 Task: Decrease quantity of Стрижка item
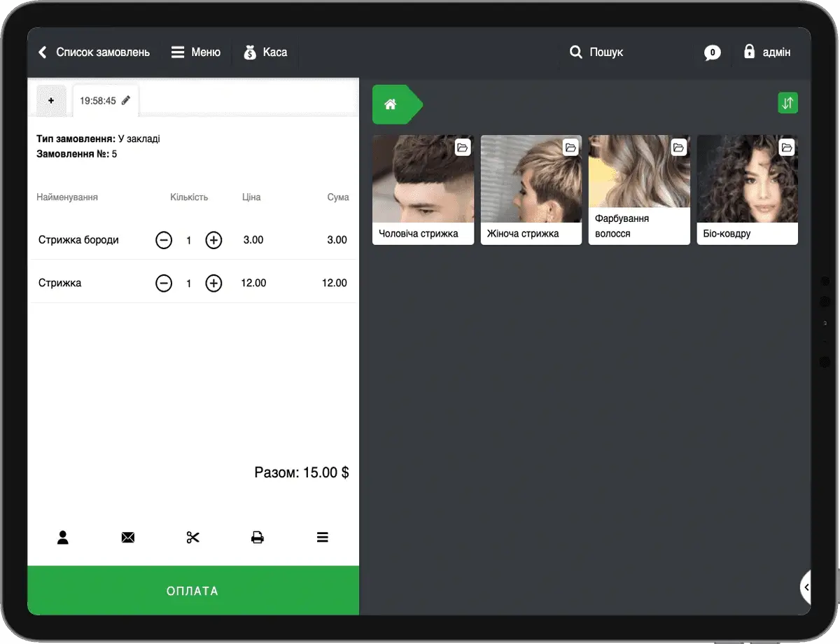164,283
